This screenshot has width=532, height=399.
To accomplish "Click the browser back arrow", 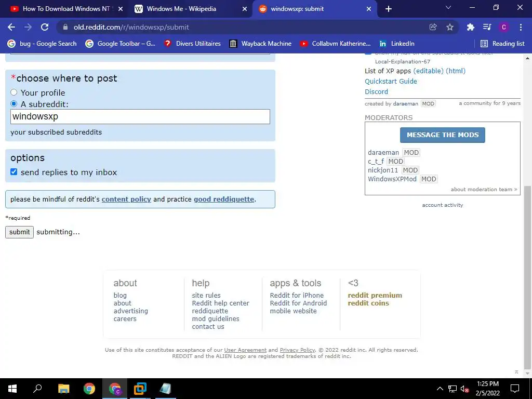I will [x=11, y=27].
